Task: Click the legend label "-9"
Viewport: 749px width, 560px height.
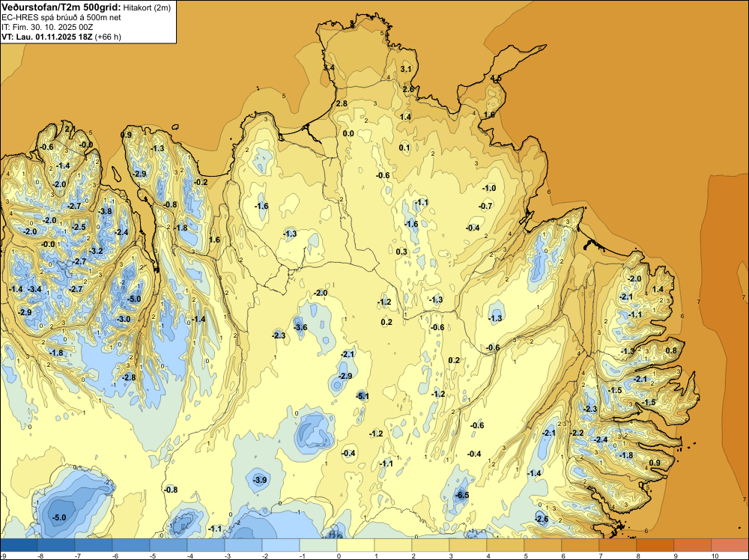Action: pyautogui.click(x=4, y=556)
